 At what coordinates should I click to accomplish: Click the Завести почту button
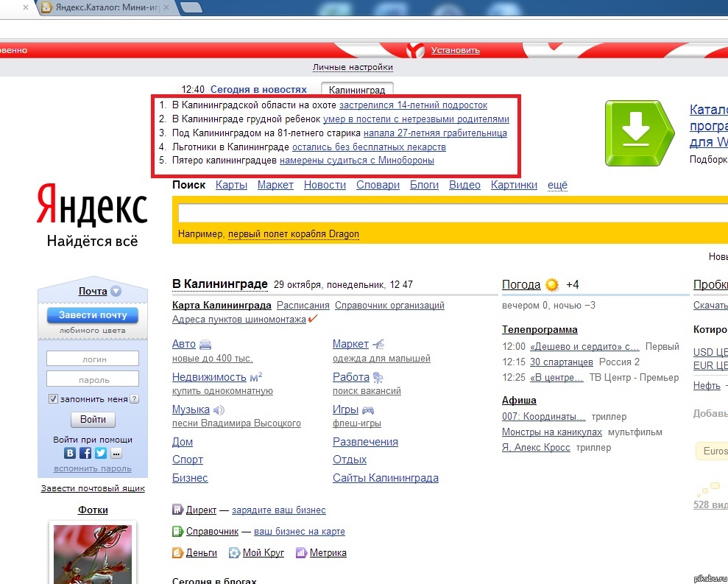tap(92, 314)
